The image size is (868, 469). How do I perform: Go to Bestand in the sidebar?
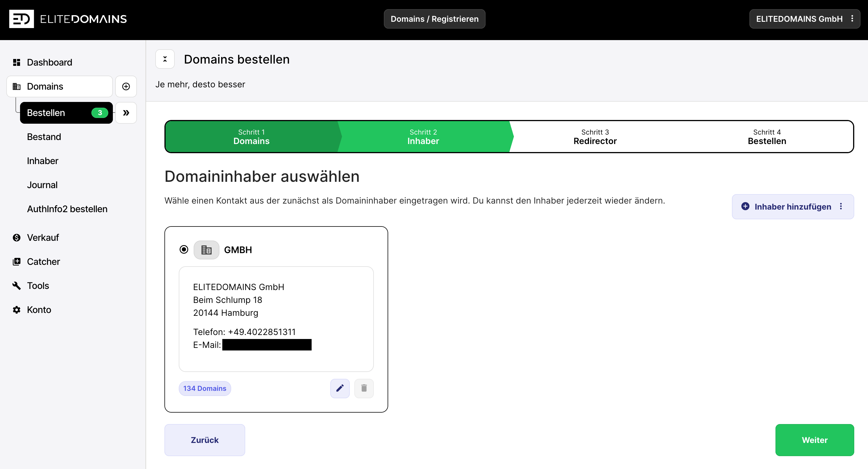tap(44, 137)
